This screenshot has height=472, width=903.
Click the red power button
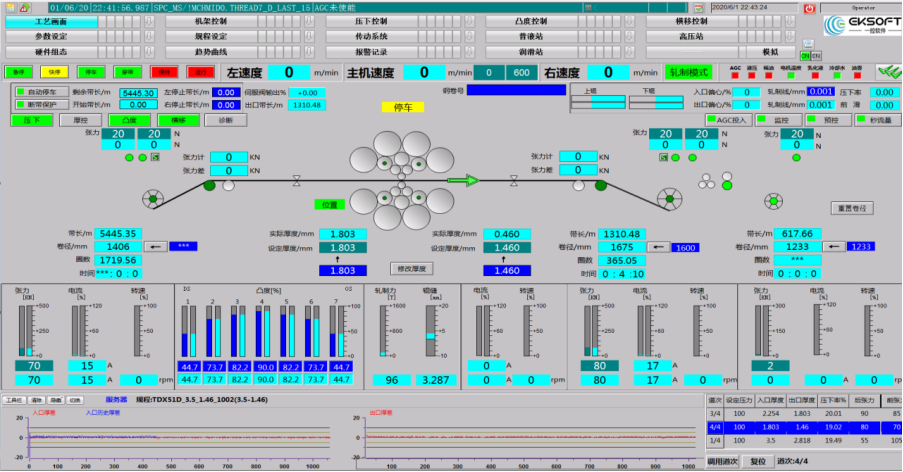tap(809, 8)
